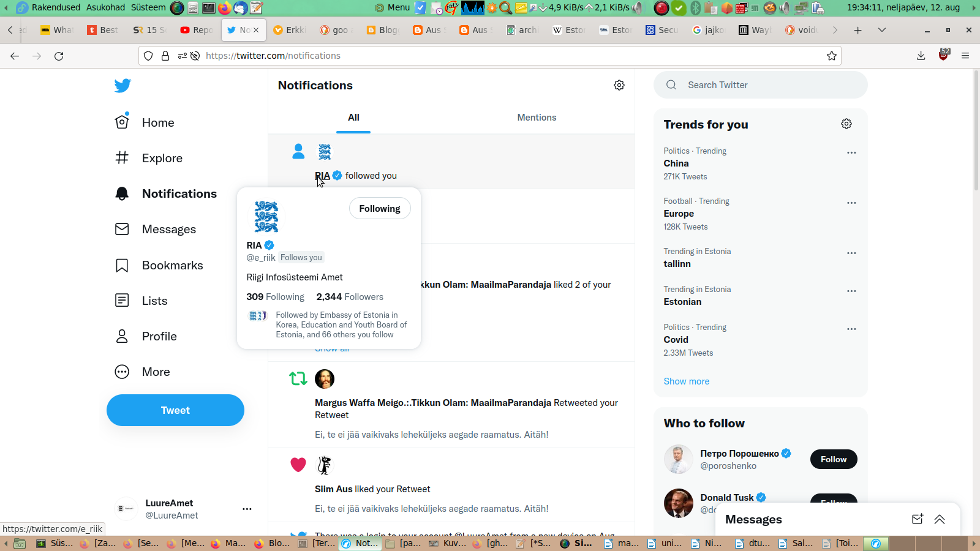Open Messages from the sidebar
This screenshot has height=551, width=980.
(156, 229)
